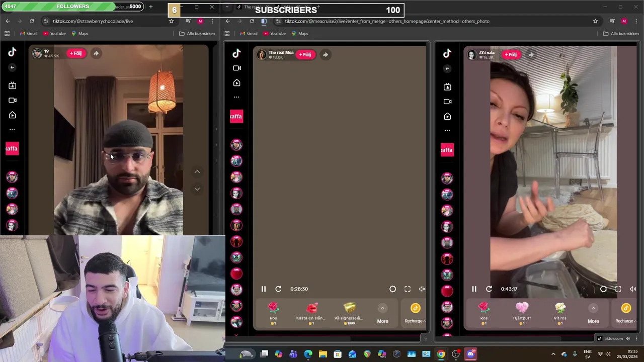Screen dimensions: 644x362
Task: Click kaffa badge in strawberrychocolade sidebar
Action: 12,148
